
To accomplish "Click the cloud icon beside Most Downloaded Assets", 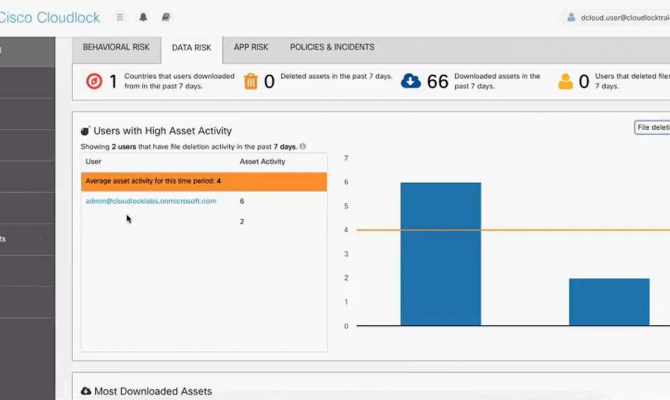I will click(x=86, y=391).
